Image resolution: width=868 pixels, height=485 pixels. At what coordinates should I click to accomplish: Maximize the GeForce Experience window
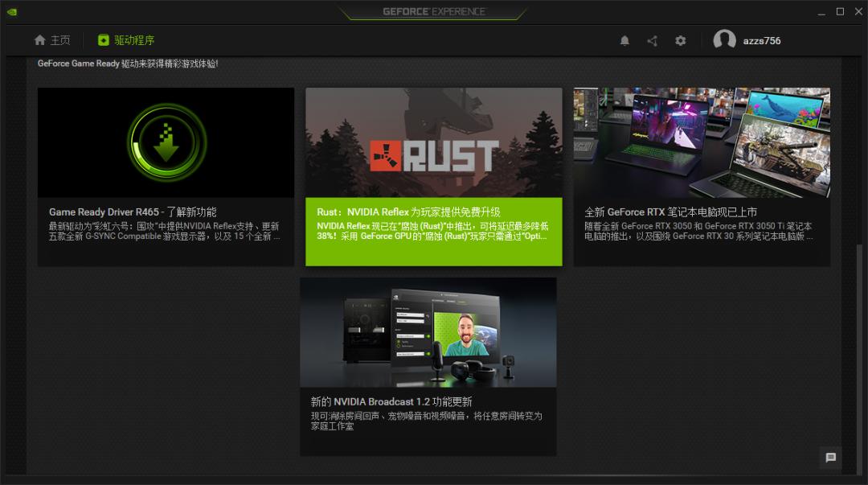tap(841, 11)
